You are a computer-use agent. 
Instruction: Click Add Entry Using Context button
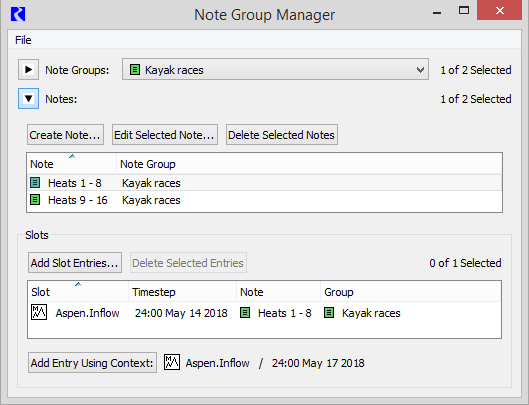92,362
